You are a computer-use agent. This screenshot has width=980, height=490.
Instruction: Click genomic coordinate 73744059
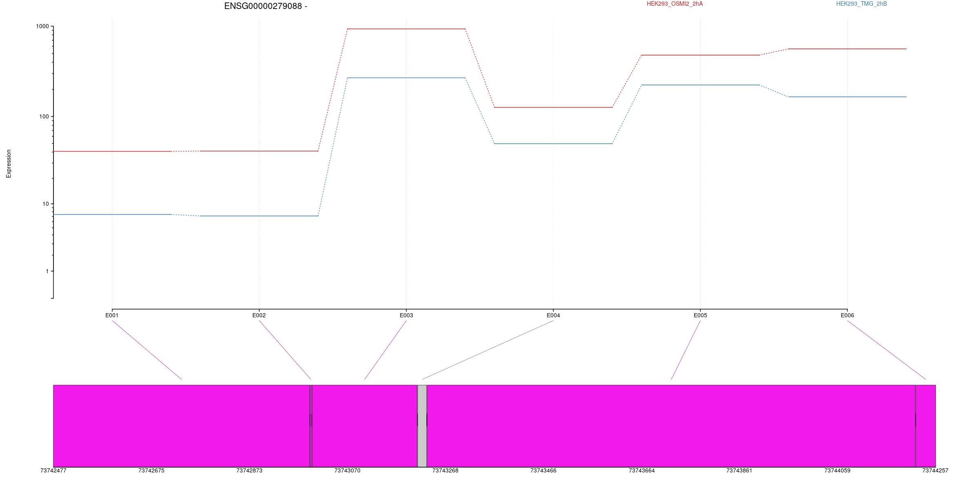tap(837, 471)
